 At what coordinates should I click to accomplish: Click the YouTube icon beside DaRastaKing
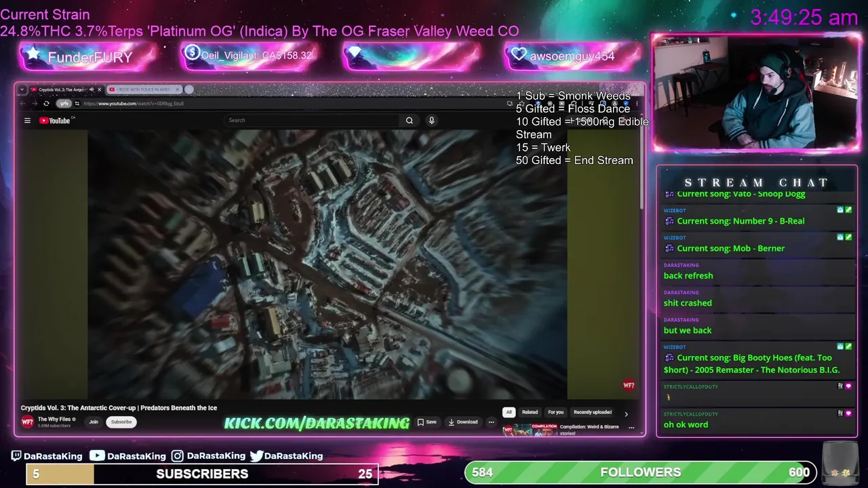[97, 455]
